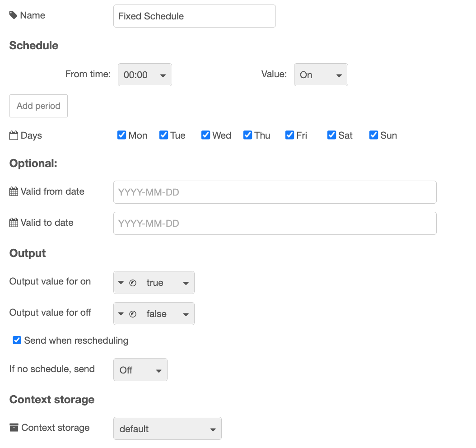The image size is (476, 448).
Task: Open the false value dropdown arrow
Action: (186, 314)
